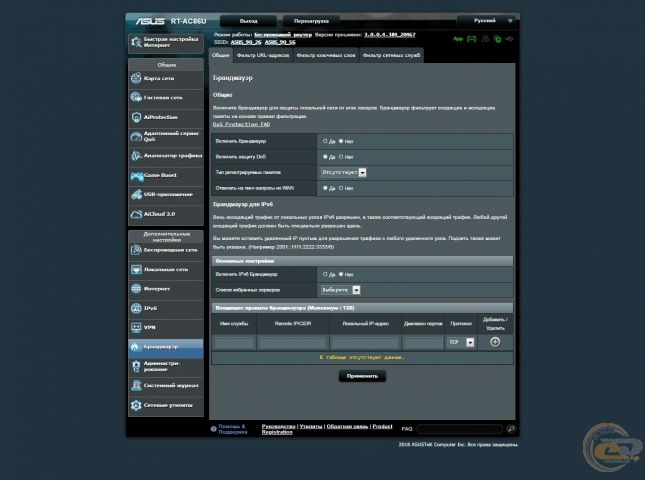
Task: Add rule with the plus circle icon
Action: tap(495, 342)
